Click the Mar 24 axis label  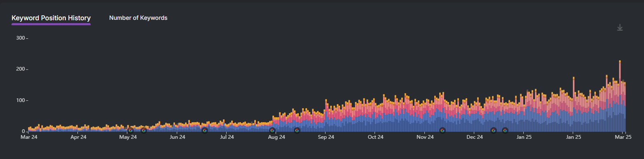[29, 137]
